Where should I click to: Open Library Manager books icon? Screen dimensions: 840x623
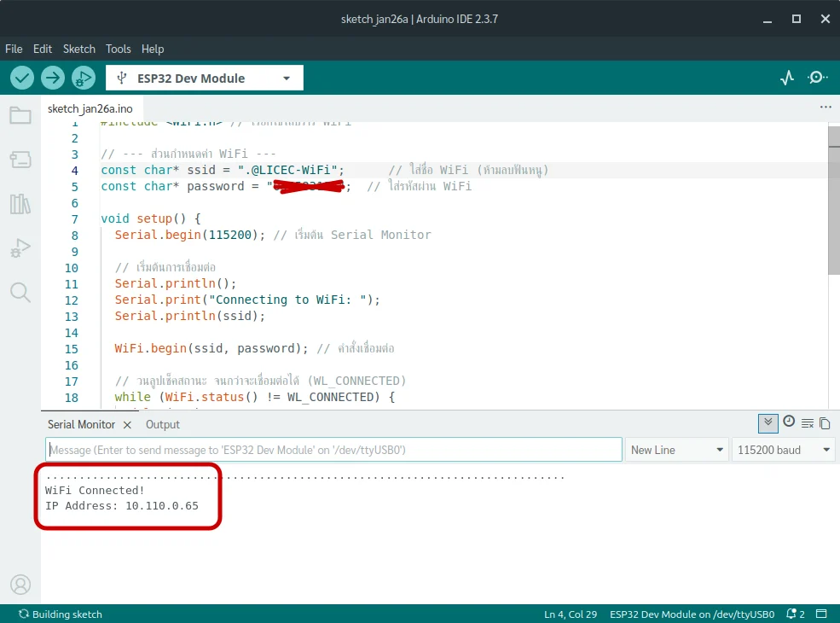click(x=20, y=204)
